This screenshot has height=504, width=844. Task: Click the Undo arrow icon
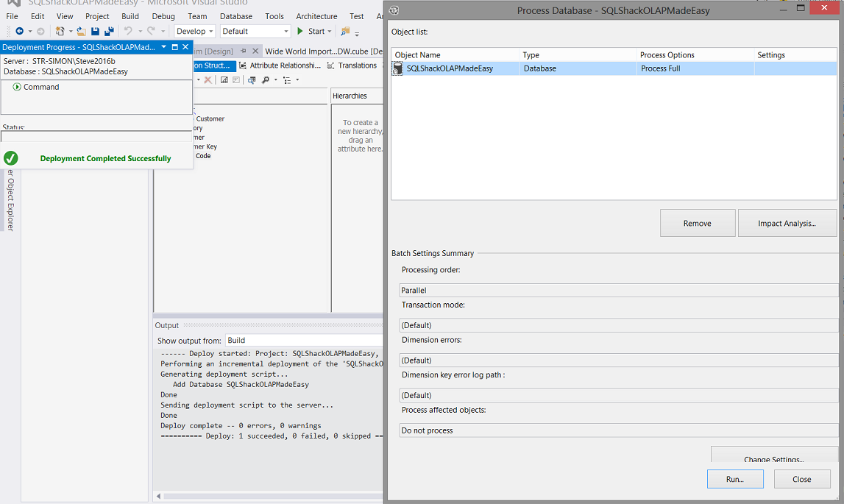128,32
